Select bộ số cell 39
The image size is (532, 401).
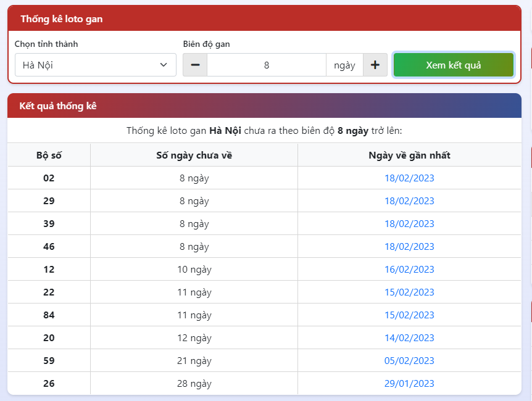[49, 223]
